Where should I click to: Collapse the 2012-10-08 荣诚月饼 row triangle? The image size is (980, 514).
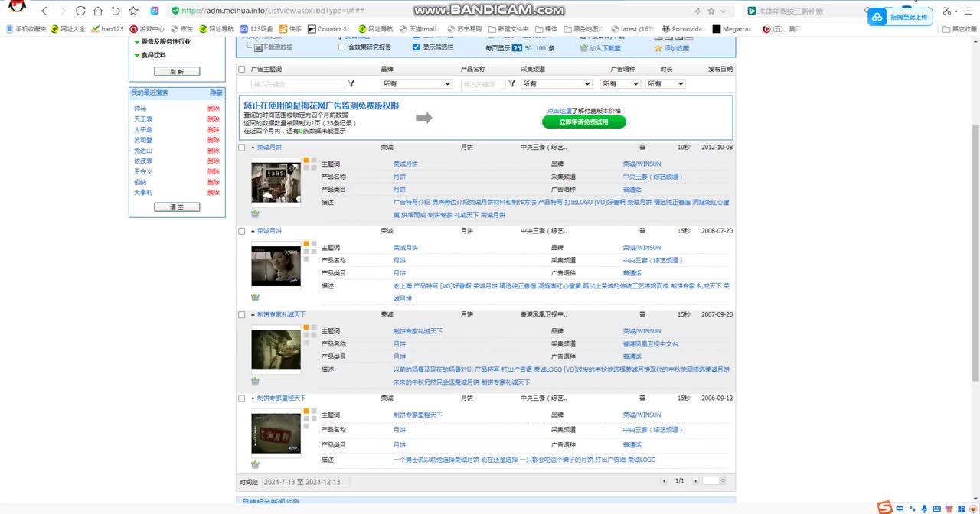pyautogui.click(x=253, y=147)
